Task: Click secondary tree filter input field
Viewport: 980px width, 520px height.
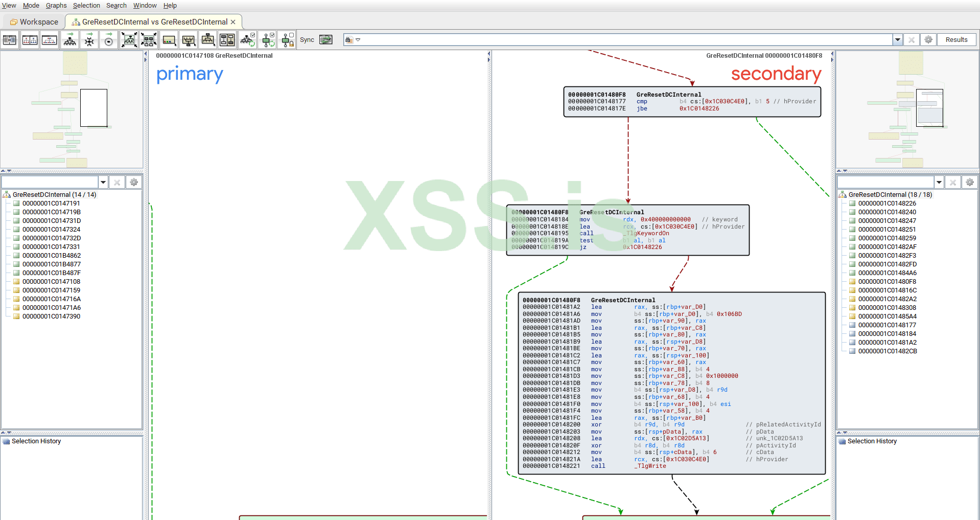Action: (x=885, y=182)
